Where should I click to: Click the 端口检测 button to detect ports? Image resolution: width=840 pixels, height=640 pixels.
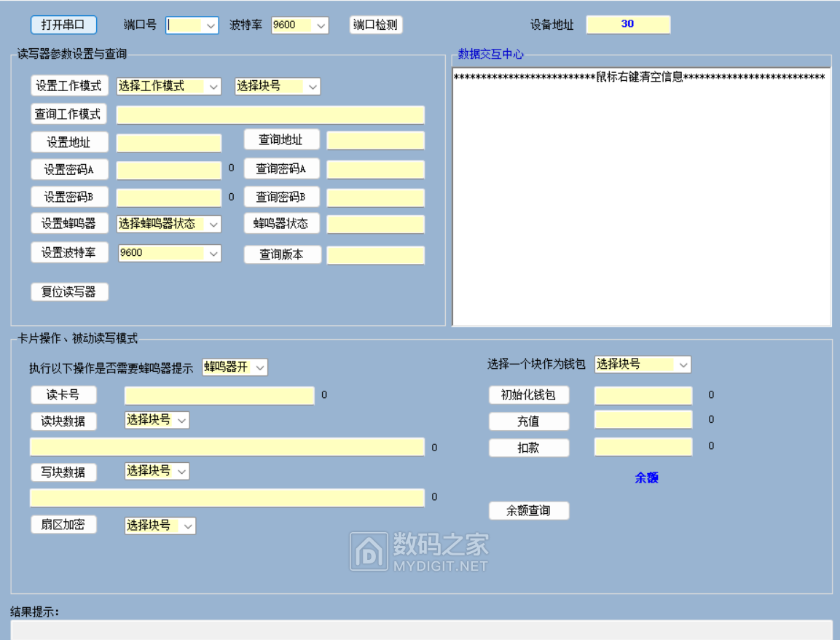point(375,24)
